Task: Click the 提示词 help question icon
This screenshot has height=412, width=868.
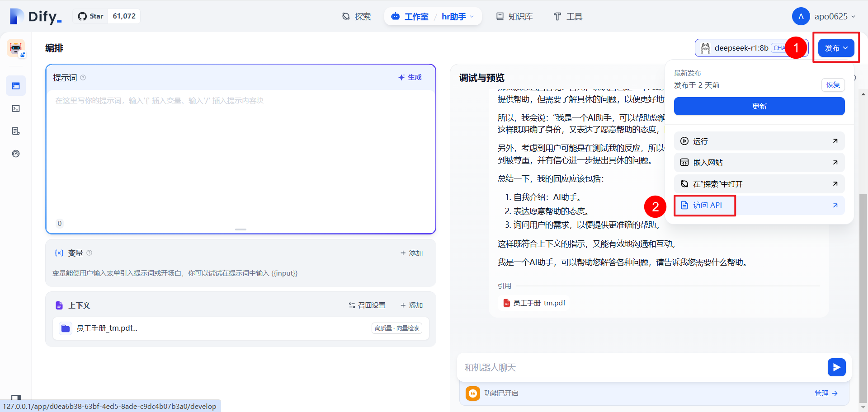Action: (83, 78)
